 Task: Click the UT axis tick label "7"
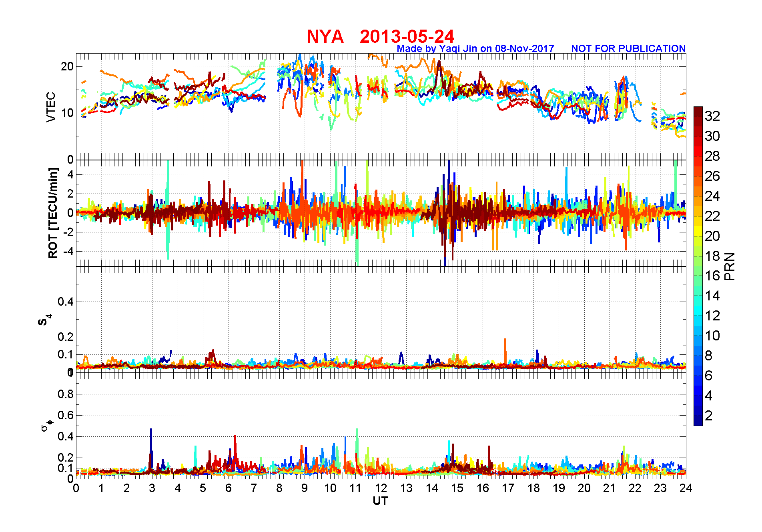254,488
